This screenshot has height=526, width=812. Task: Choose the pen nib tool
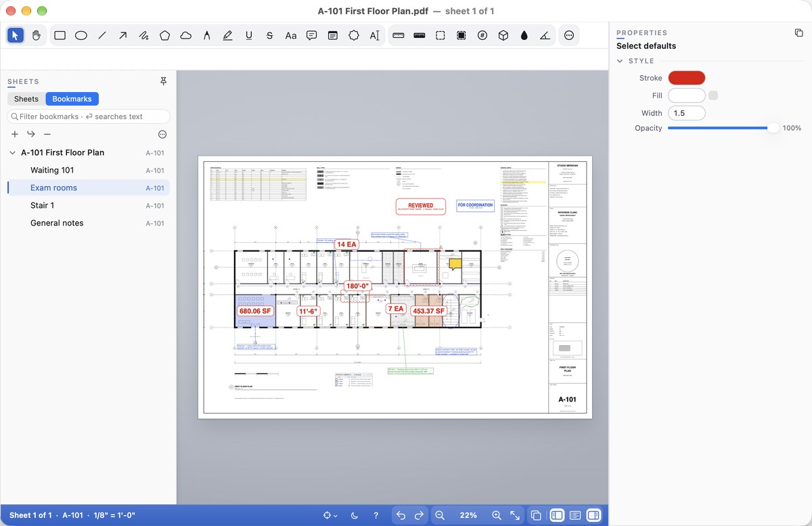[207, 35]
